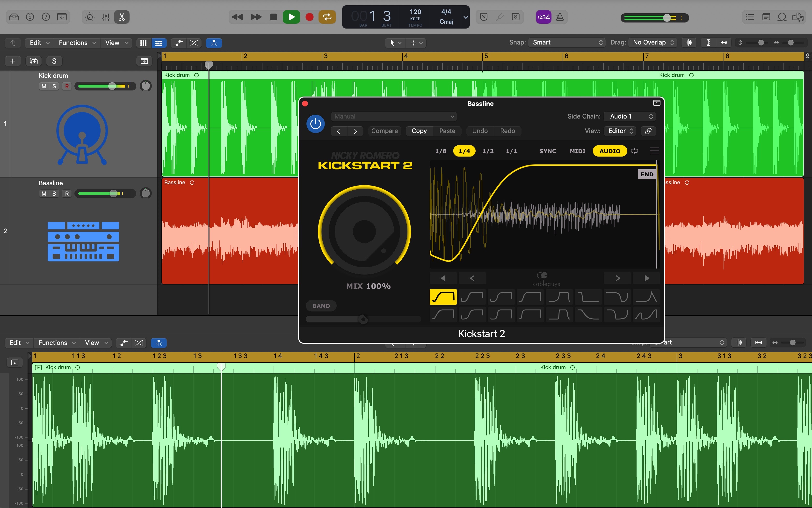Open Edit menu in tracks area

coord(39,43)
